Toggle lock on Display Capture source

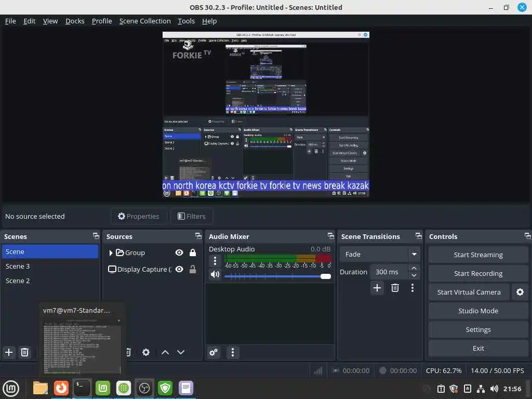193,270
